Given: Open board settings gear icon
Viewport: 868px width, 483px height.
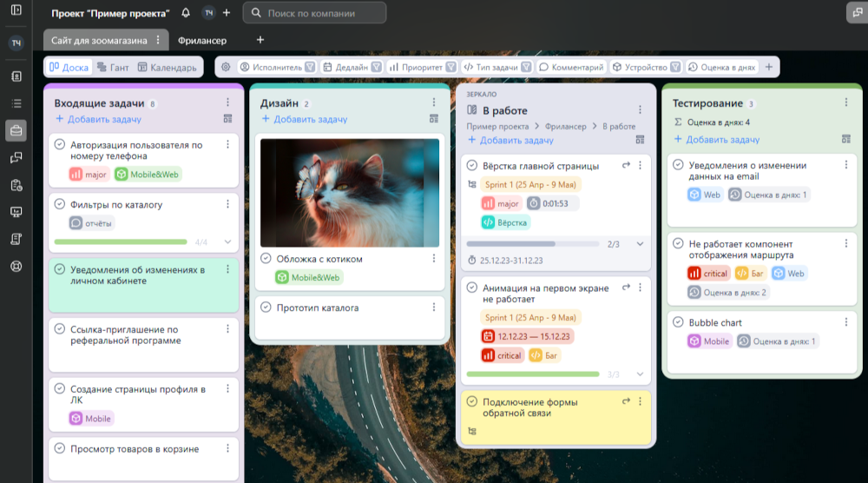Looking at the screenshot, I should coord(226,67).
